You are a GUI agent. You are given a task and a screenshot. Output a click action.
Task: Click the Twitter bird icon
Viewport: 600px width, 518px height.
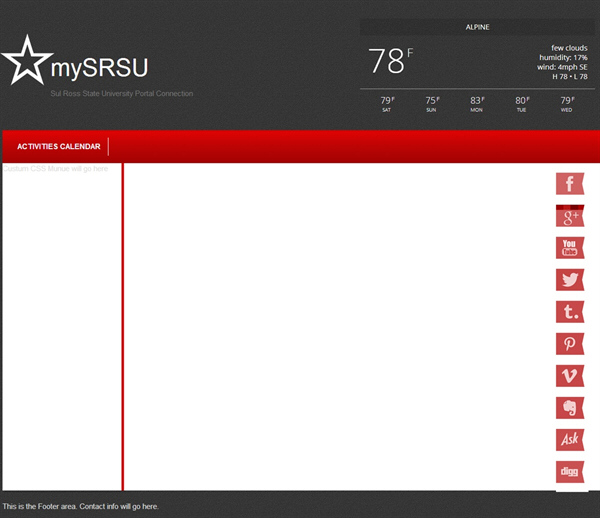pos(569,280)
